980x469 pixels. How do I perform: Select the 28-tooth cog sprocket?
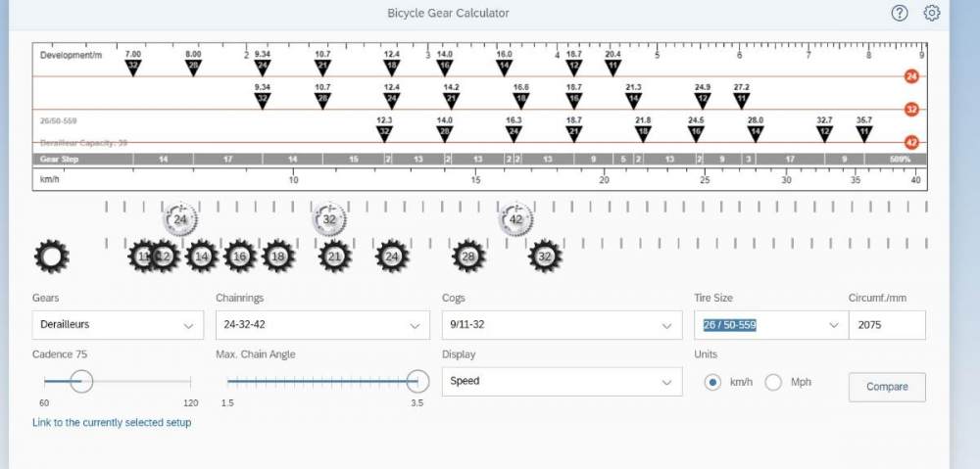468,257
